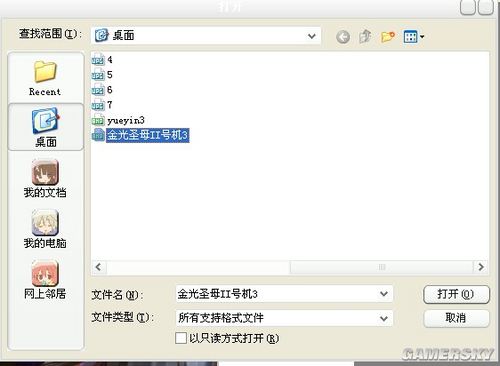
Task: Select the file named yueyin3
Action: click(126, 120)
